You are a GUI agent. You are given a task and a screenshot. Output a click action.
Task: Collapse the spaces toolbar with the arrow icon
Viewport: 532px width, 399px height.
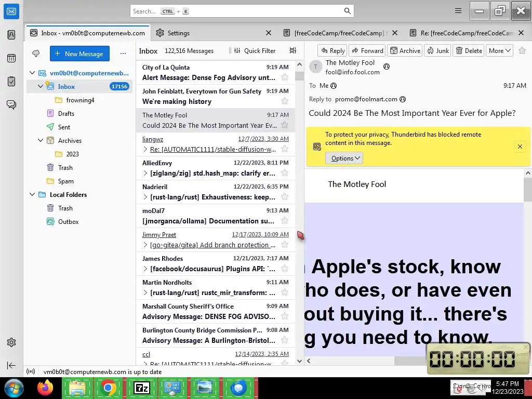[x=11, y=365]
